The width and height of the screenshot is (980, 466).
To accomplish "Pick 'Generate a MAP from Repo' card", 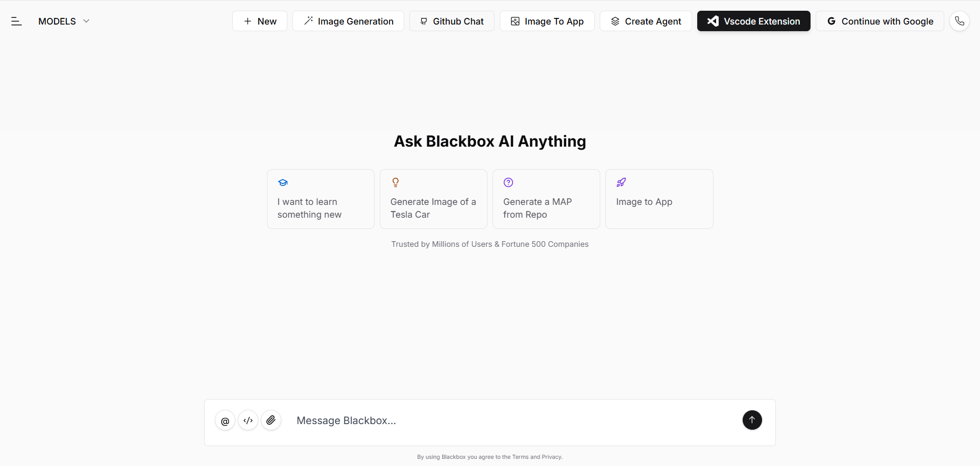I will point(546,199).
